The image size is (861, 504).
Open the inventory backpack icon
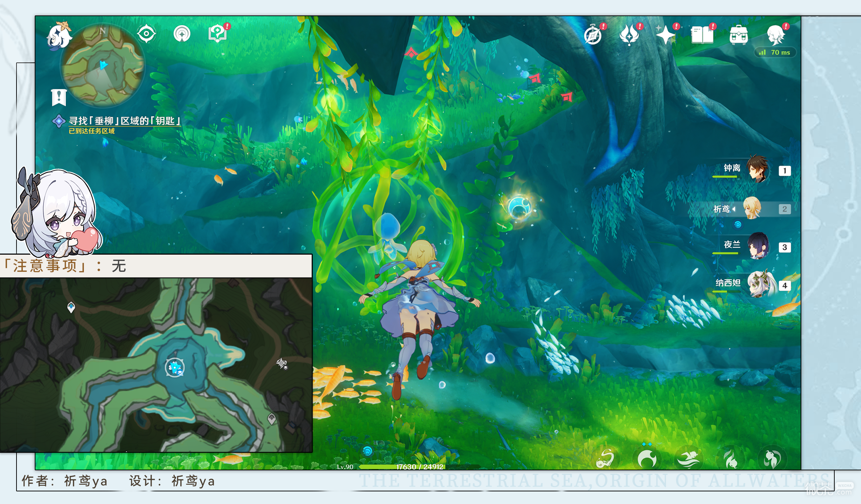pyautogui.click(x=739, y=35)
